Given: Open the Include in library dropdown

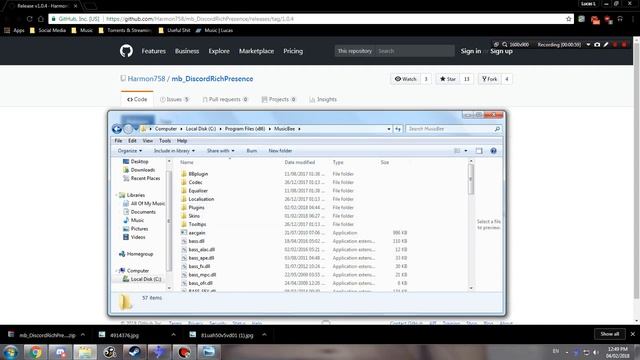Looking at the screenshot, I should coord(174,151).
